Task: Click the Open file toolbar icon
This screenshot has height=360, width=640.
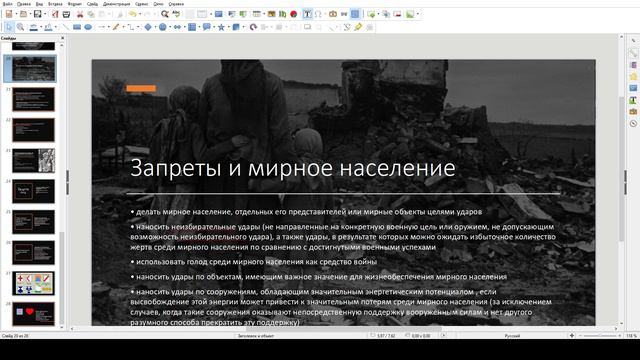Action: [x=23, y=14]
